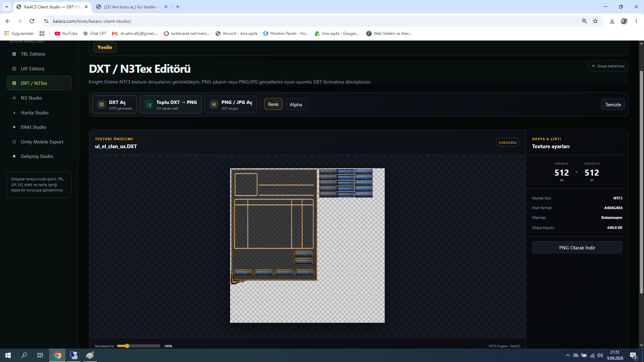Viewport: 644px width, 362px height.
Task: Open the Windows Start menu
Action: 8,355
